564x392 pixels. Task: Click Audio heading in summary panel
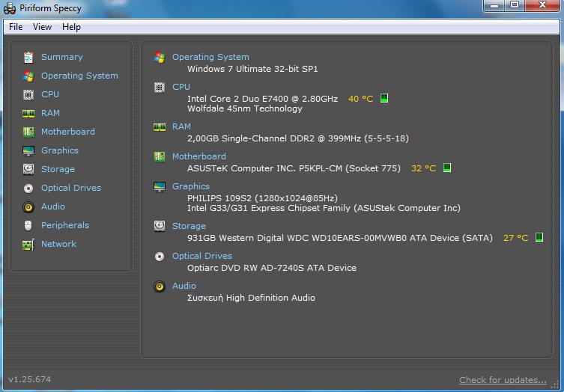point(184,286)
